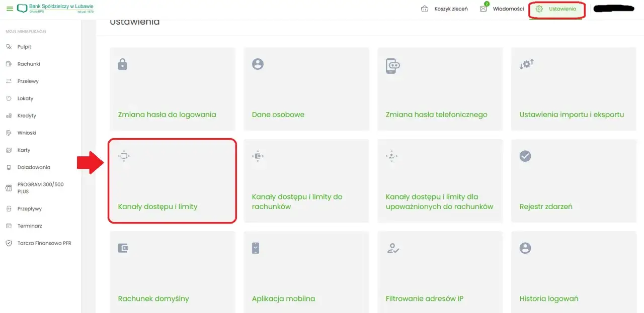Open the Tarcza Finansowa PFR item

pos(44,243)
